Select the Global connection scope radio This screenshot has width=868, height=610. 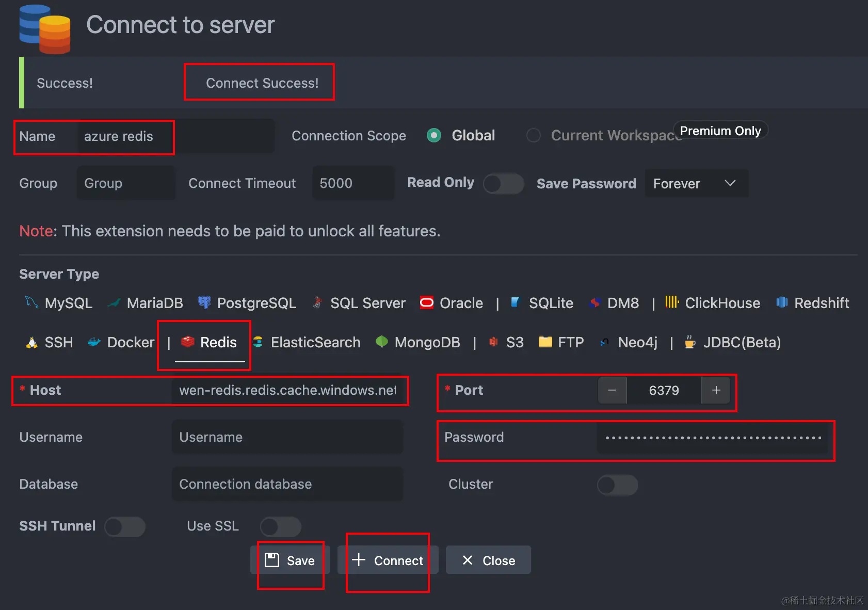tap(434, 135)
